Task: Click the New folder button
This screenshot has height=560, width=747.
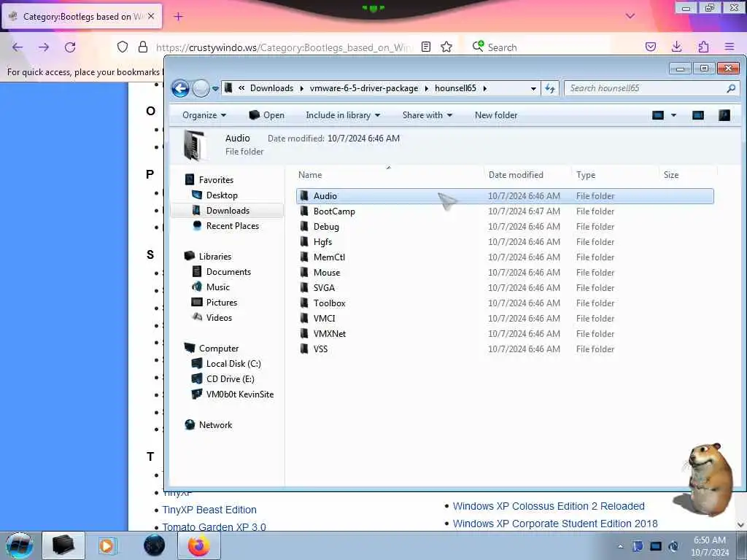Action: coord(495,115)
